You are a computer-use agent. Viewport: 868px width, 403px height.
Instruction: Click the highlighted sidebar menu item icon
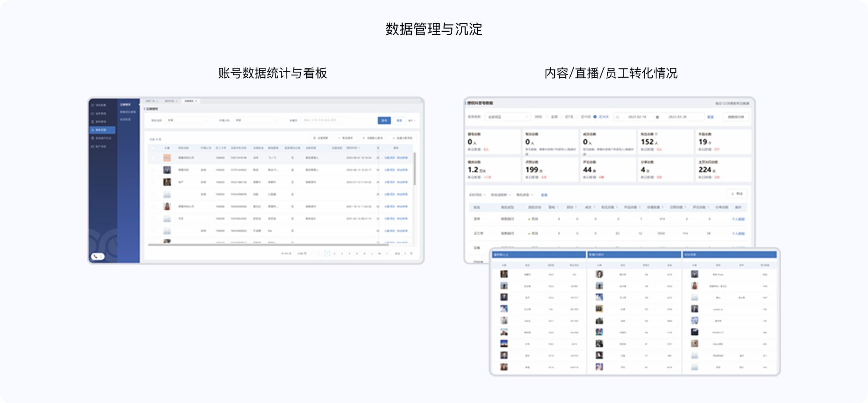(x=93, y=130)
